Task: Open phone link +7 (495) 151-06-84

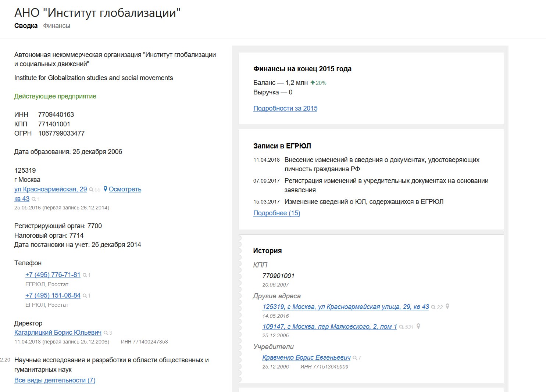Action: point(53,295)
